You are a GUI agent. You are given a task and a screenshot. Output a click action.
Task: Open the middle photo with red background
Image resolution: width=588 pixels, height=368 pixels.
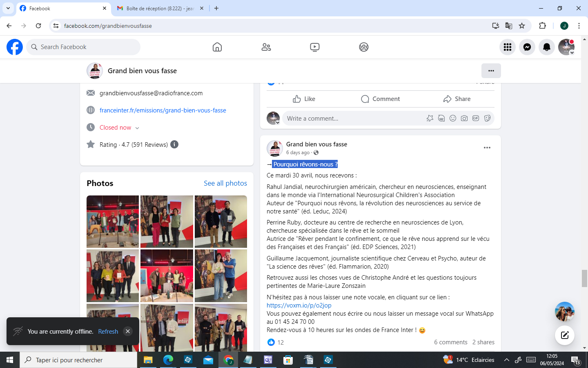click(167, 276)
